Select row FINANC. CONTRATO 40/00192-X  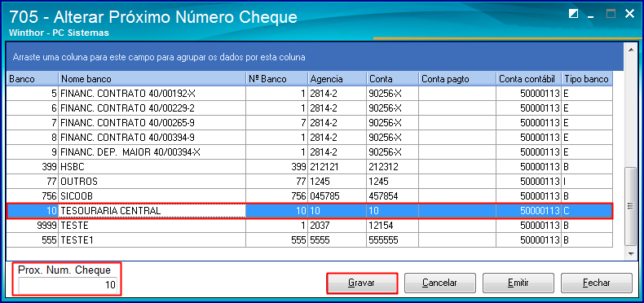(x=310, y=94)
